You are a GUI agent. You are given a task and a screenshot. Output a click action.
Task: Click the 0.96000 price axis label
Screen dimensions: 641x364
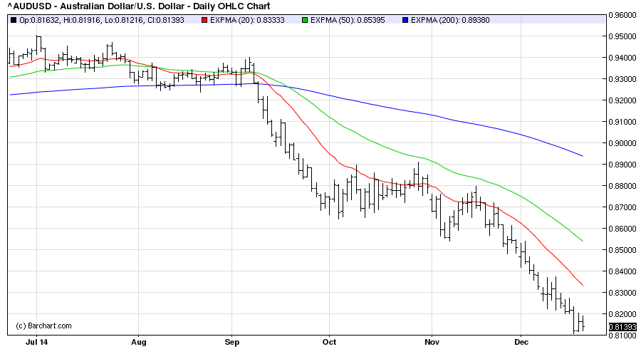[622, 15]
